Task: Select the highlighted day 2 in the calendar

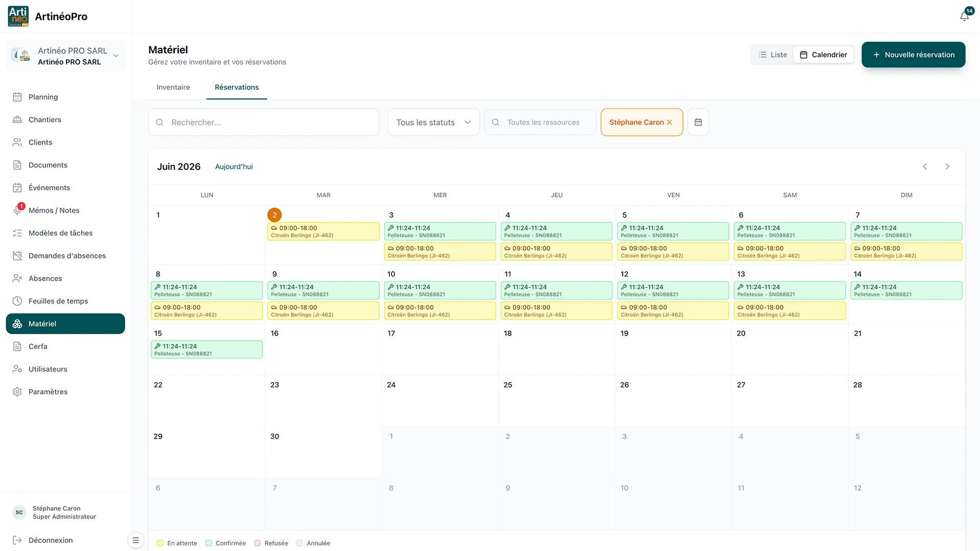Action: 275,215
